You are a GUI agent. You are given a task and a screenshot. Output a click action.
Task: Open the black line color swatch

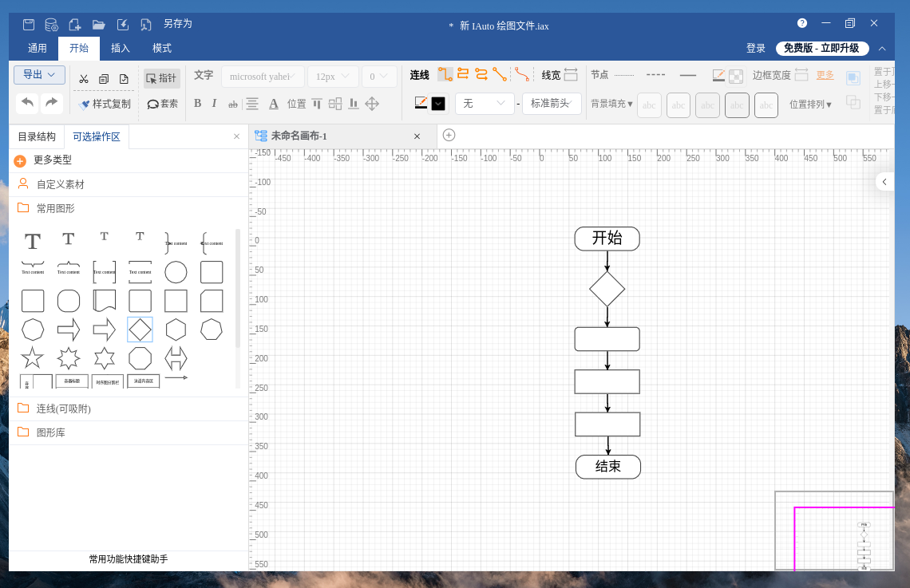click(x=438, y=104)
